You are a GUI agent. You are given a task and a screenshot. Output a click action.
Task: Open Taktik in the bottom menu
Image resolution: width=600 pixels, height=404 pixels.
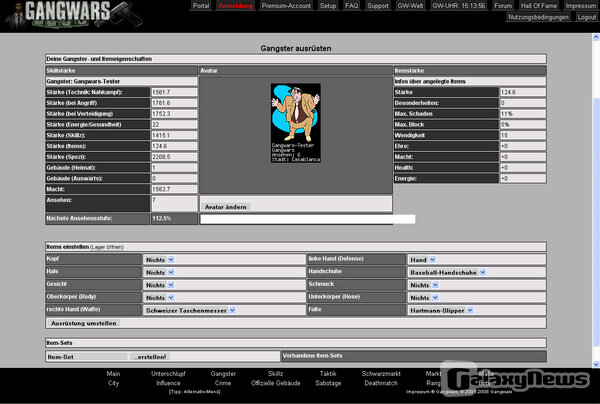click(328, 374)
